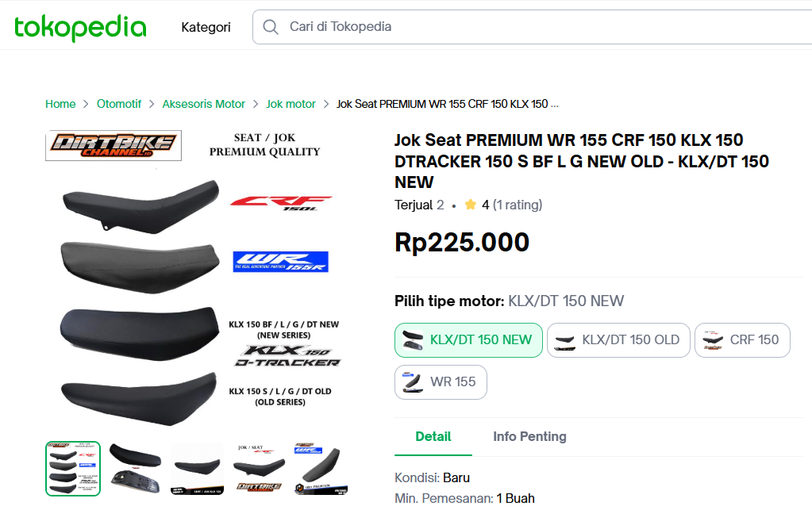Open the Kategori menu
This screenshot has width=812, height=506.
[x=206, y=27]
